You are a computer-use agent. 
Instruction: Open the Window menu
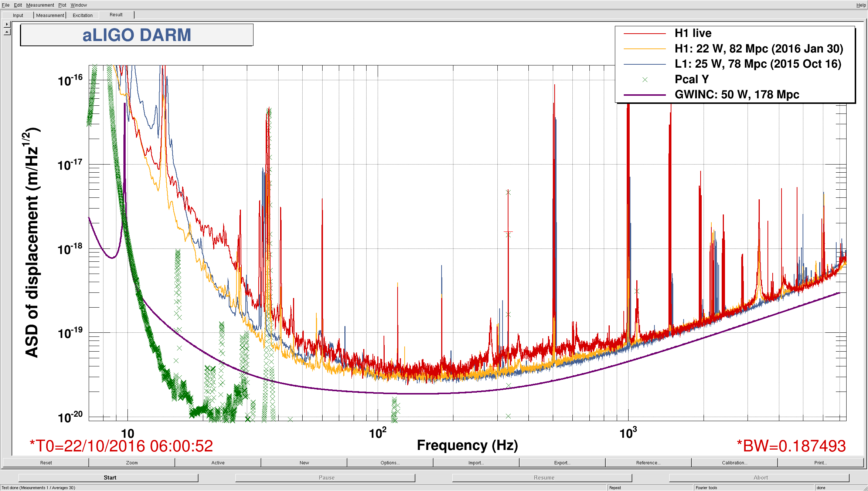tap(79, 5)
